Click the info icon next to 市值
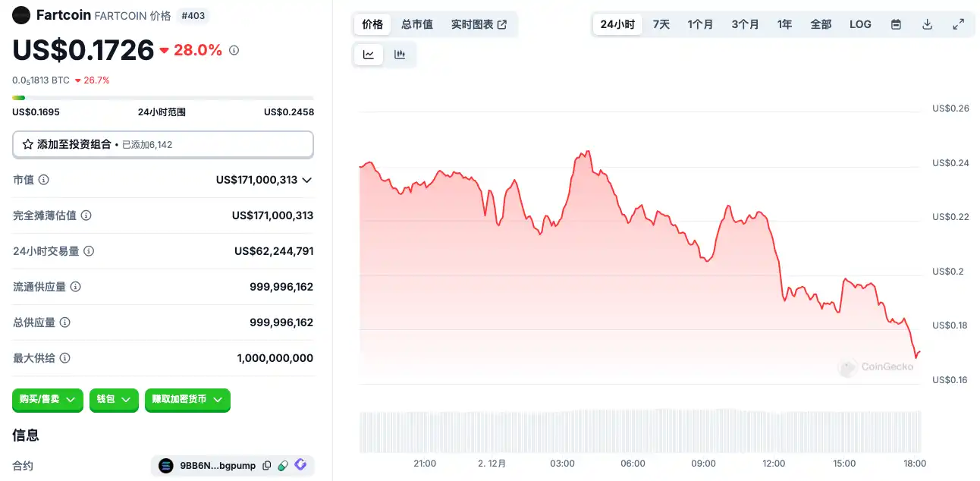Image resolution: width=980 pixels, height=481 pixels. (44, 180)
